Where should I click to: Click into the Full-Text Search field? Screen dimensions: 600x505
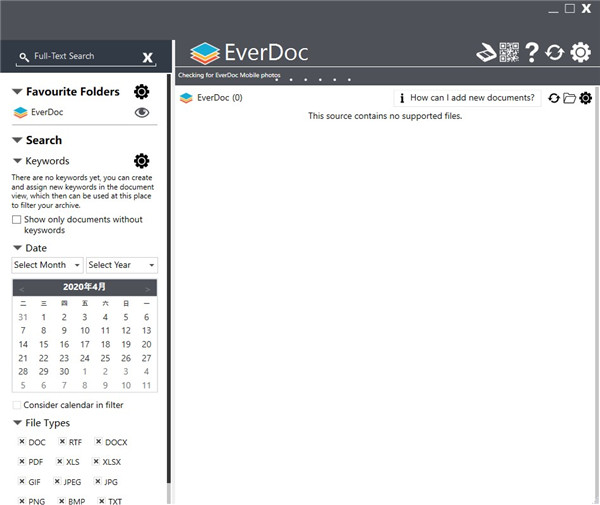tap(86, 56)
